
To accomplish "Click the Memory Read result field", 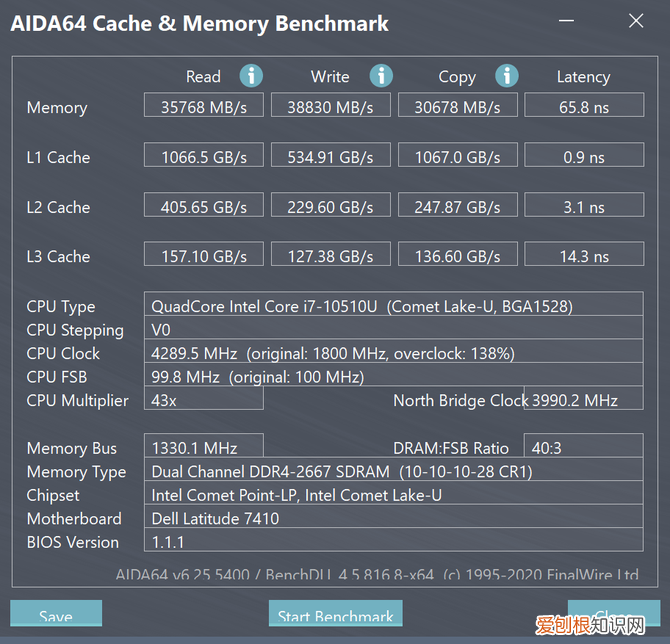I will click(x=203, y=106).
